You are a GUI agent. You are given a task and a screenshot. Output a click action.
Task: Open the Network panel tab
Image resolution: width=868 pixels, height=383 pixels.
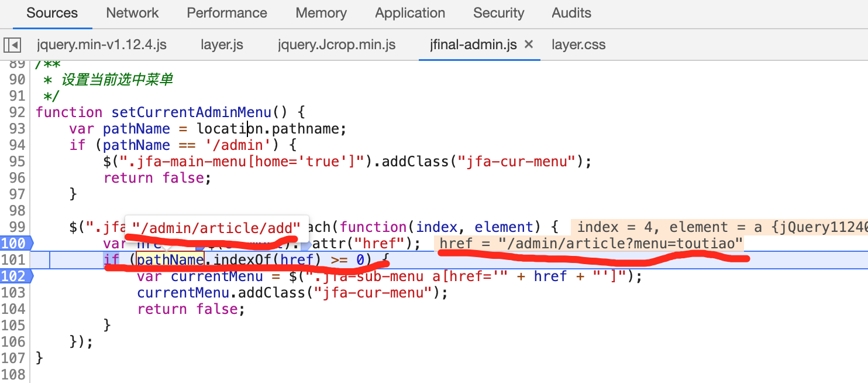(132, 13)
